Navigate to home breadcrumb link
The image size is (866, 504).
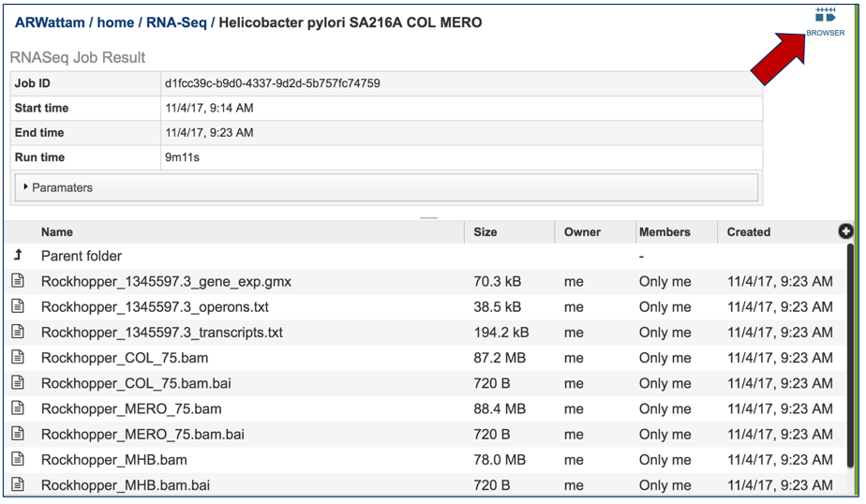click(115, 22)
